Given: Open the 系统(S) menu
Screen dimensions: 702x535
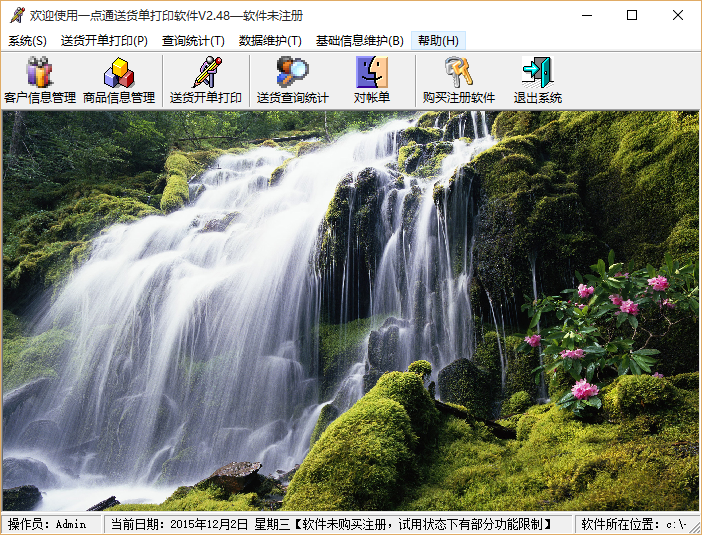Looking at the screenshot, I should point(28,41).
